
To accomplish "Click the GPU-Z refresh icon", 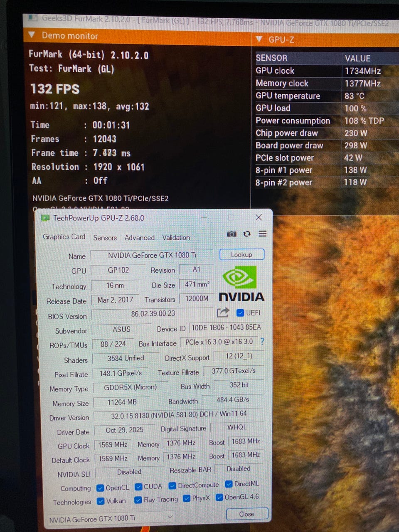I will coord(247,234).
